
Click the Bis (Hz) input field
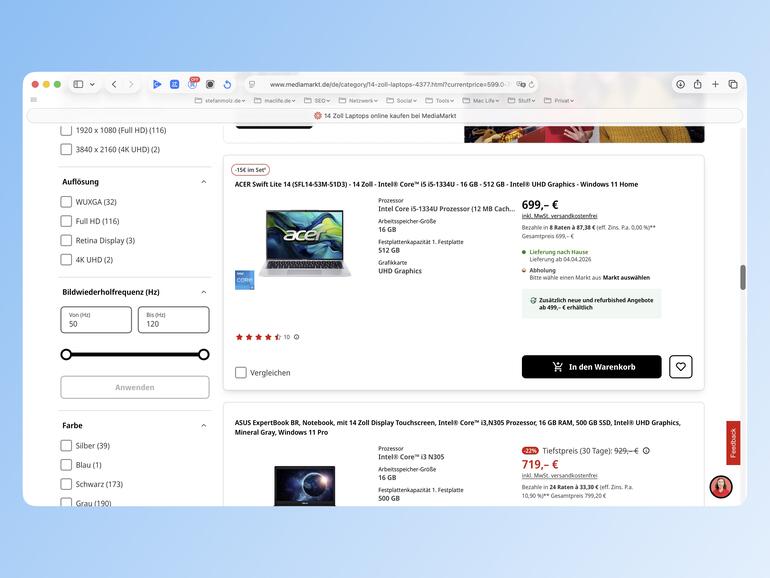174,320
